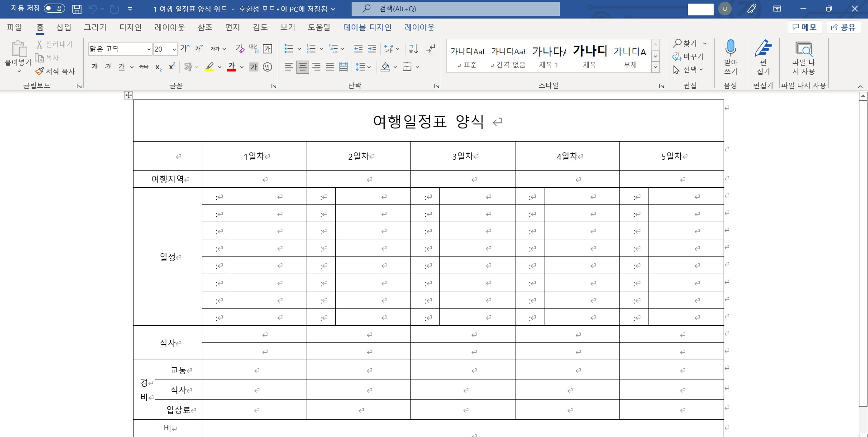Screen dimensions: 868x437
Task: Click the decrease indent icon
Action: [x=358, y=48]
